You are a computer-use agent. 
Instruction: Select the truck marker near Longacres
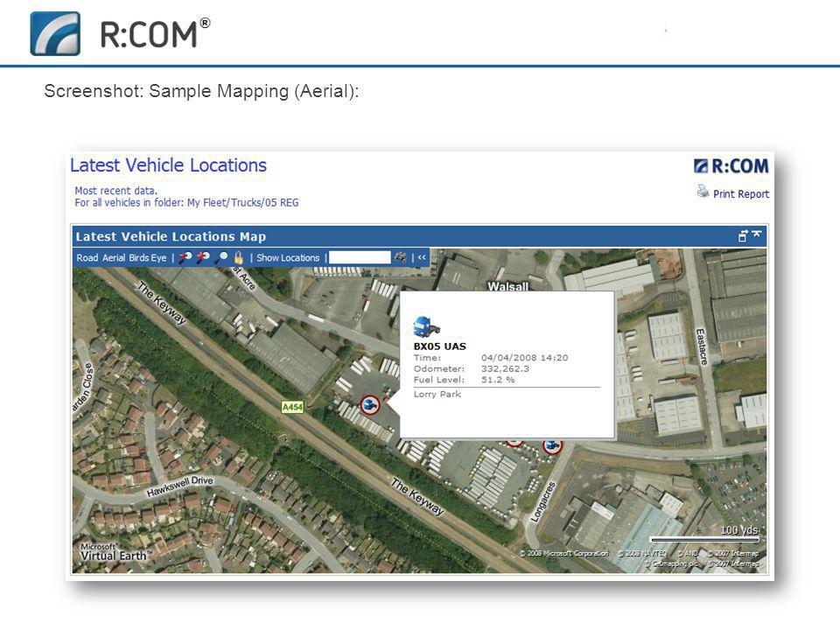pos(552,445)
